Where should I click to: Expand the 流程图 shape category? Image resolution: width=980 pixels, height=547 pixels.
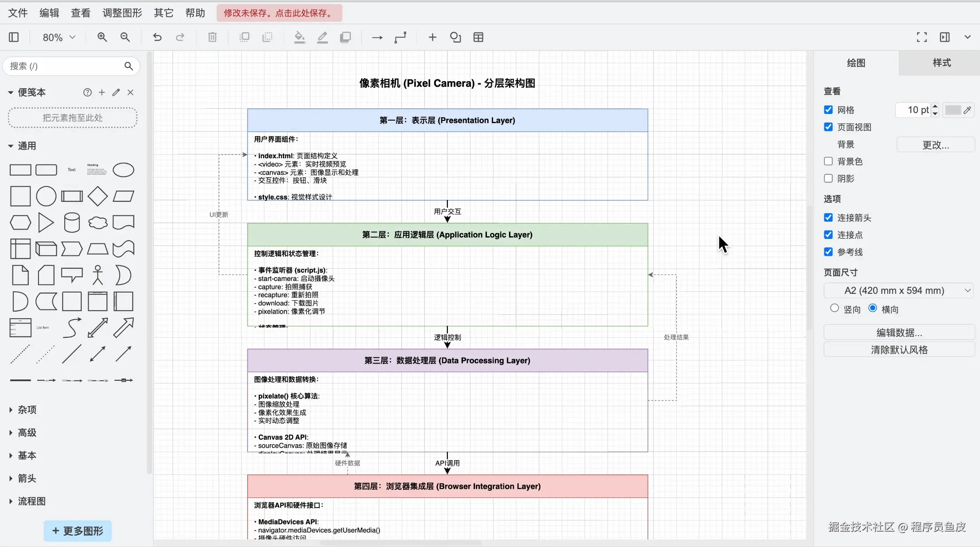(31, 501)
